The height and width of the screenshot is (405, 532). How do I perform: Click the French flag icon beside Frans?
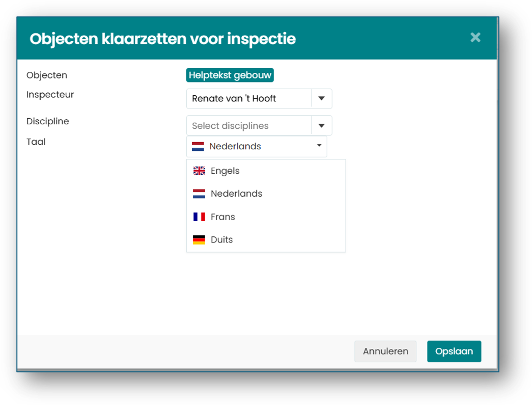199,217
